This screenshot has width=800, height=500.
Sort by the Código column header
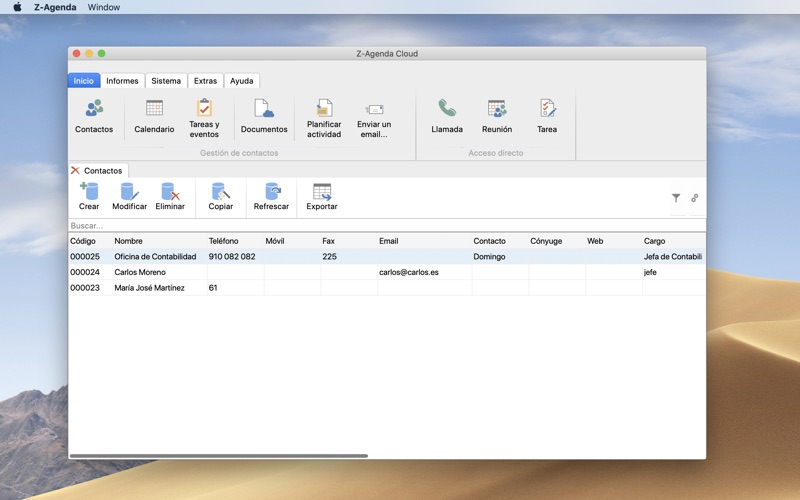(x=90, y=241)
